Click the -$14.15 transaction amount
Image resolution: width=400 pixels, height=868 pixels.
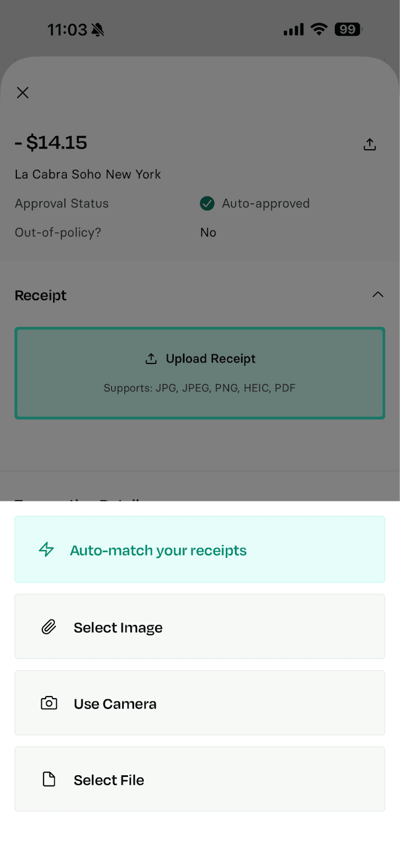(51, 143)
